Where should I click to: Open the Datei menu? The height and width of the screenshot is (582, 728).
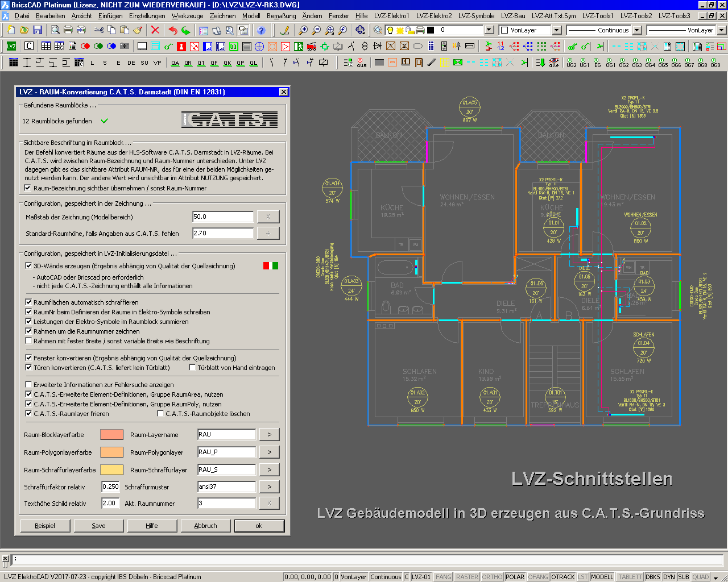[22, 16]
